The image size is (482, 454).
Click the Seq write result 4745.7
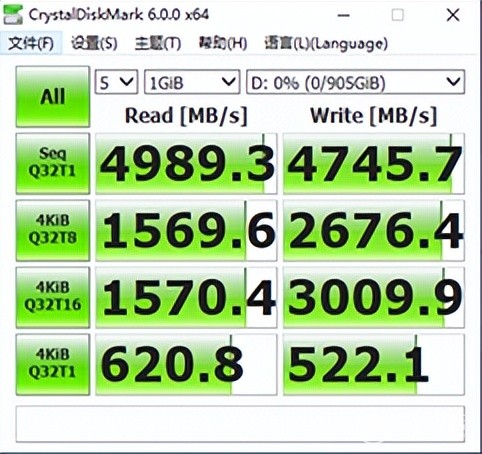point(374,164)
